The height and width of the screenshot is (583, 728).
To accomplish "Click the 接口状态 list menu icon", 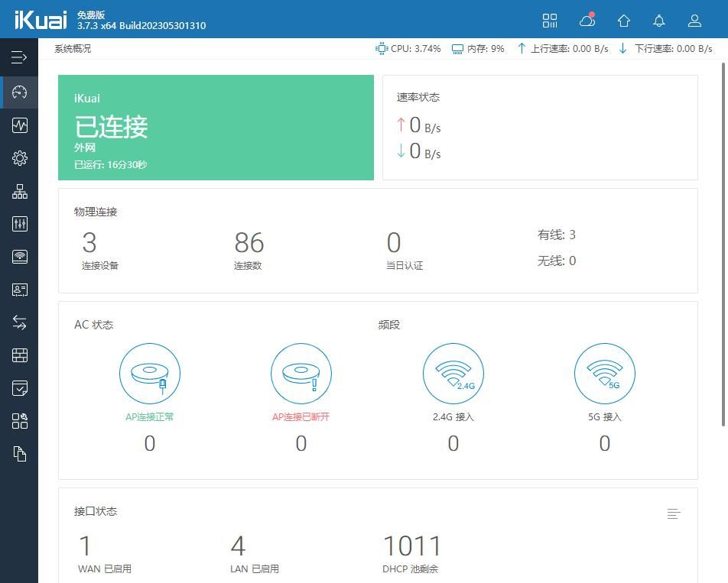I will [673, 514].
